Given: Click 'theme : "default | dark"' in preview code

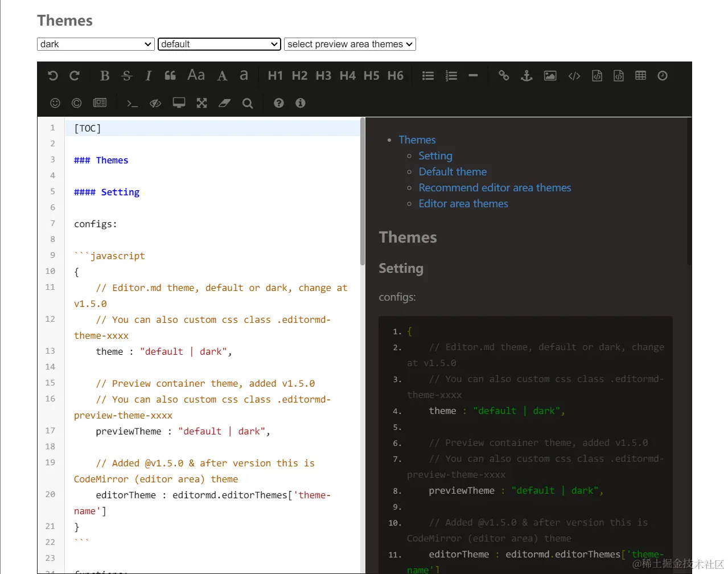Looking at the screenshot, I should (496, 411).
